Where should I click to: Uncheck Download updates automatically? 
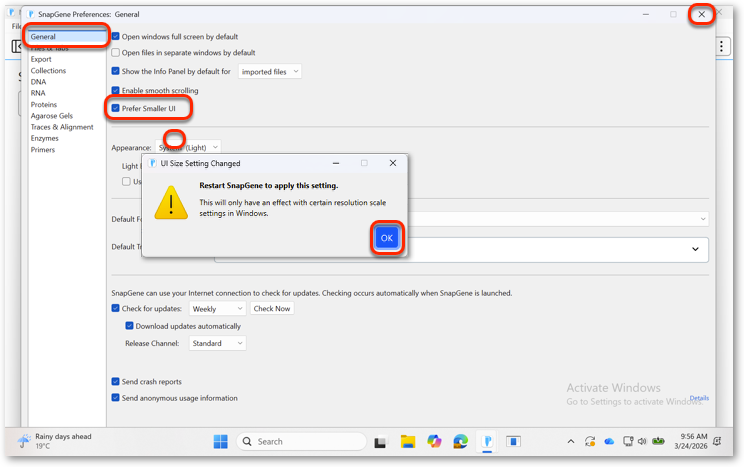click(129, 326)
